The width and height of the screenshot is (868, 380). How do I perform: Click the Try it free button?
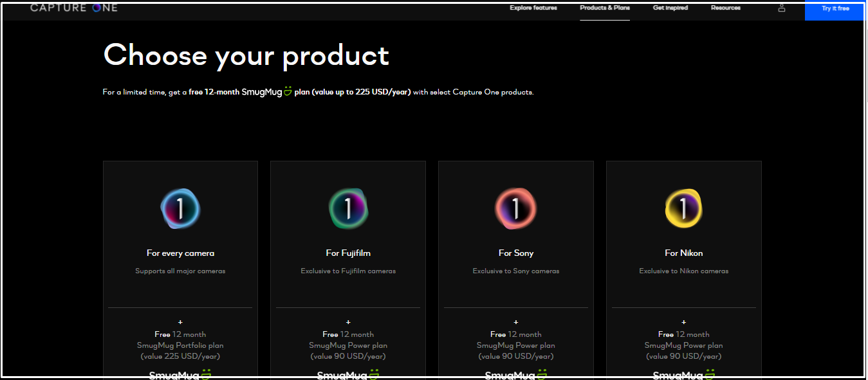[835, 9]
